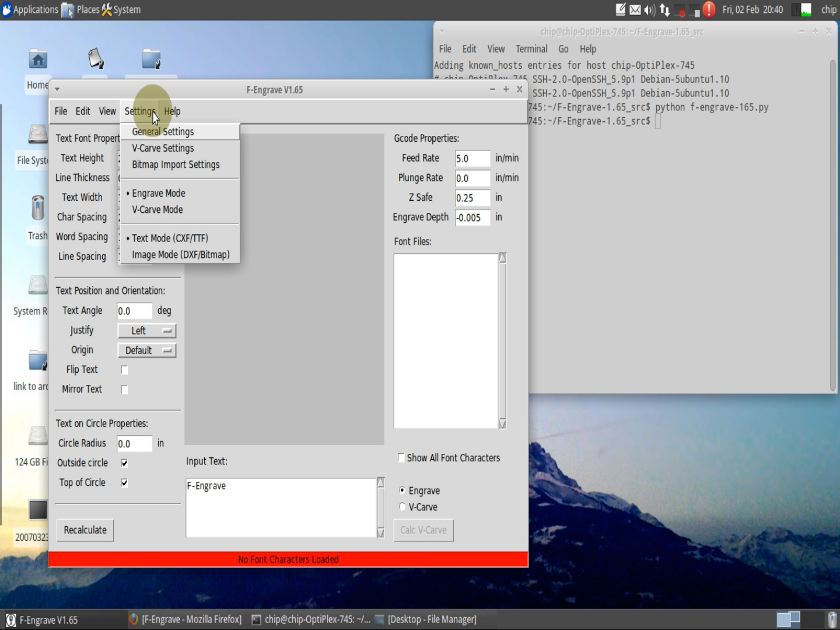
Task: Open the Terminal menu in the terminal window
Action: point(530,49)
